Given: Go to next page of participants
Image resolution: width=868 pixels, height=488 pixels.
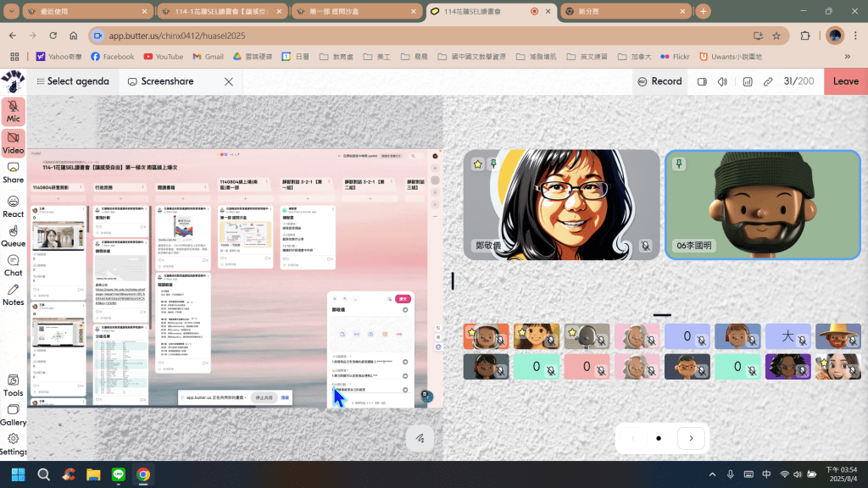Looking at the screenshot, I should coord(692,438).
